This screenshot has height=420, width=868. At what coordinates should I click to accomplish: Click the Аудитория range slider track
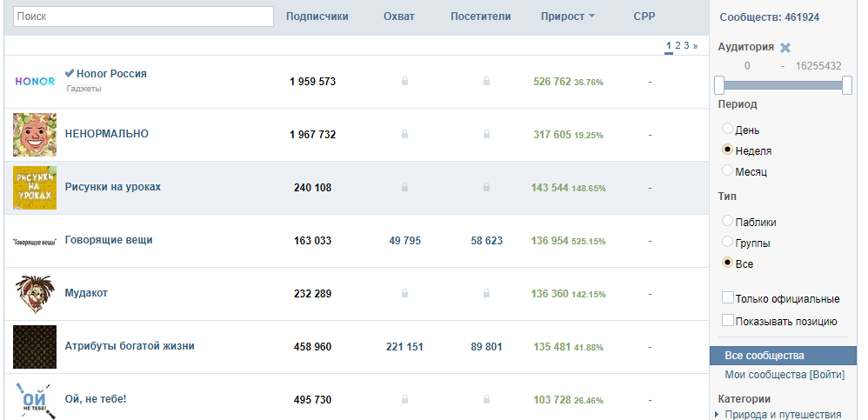tap(783, 85)
